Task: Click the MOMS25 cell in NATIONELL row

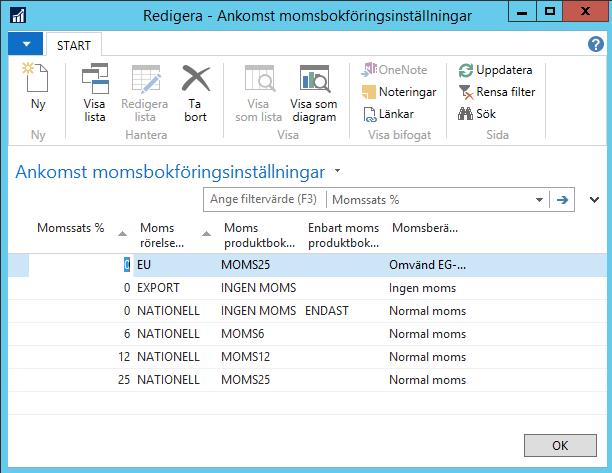Action: click(246, 380)
